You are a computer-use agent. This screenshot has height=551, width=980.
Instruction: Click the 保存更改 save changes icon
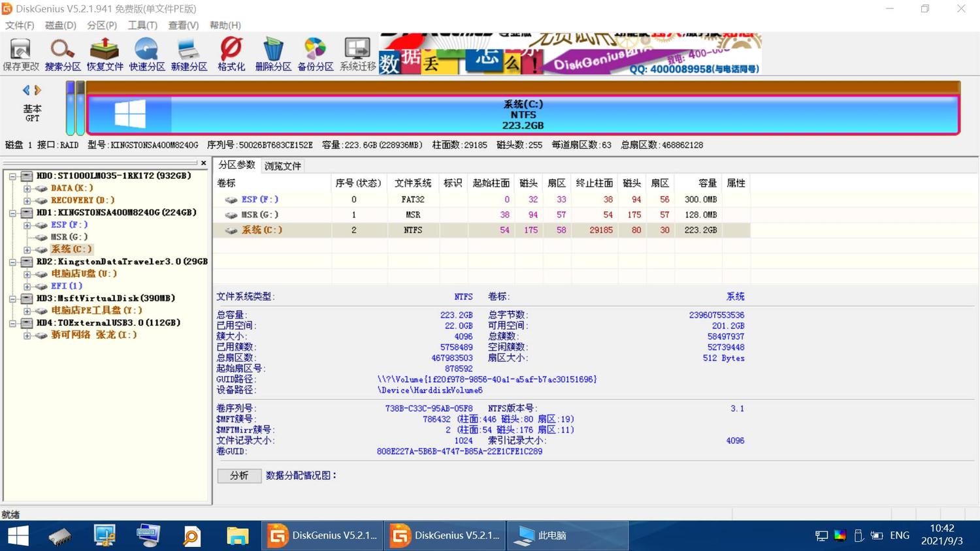point(21,54)
